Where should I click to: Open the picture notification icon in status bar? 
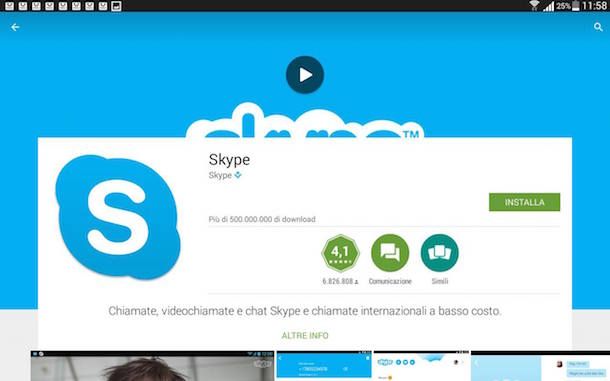pyautogui.click(x=116, y=6)
